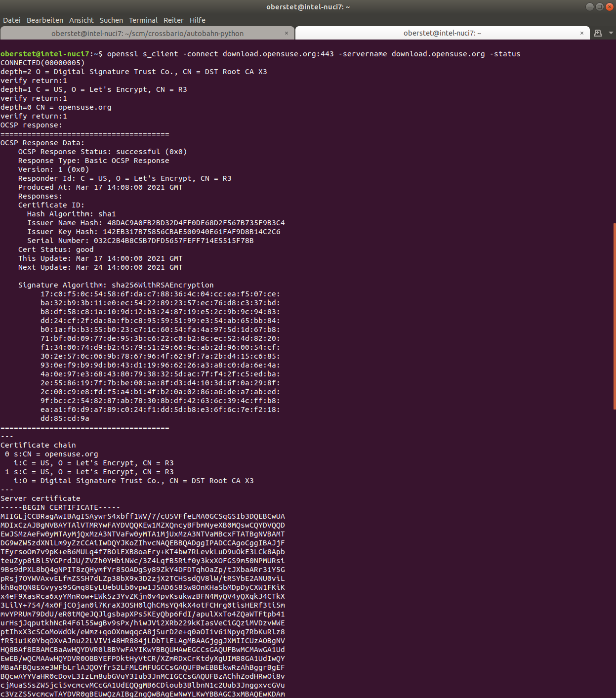Open the Bearbeiten menu
This screenshot has height=698, width=616.
click(44, 20)
